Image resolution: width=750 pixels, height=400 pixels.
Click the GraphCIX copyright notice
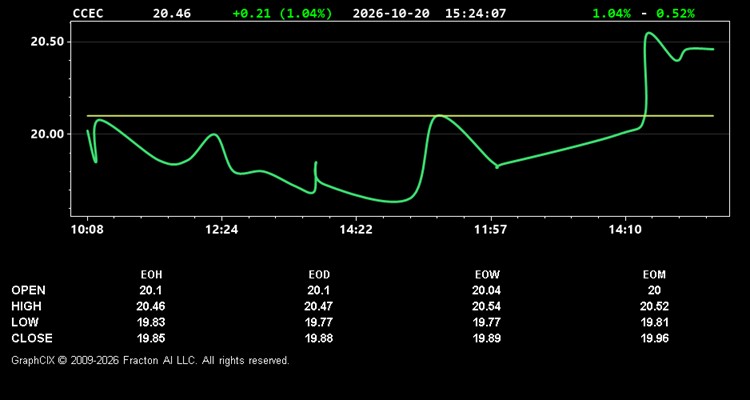[150, 360]
